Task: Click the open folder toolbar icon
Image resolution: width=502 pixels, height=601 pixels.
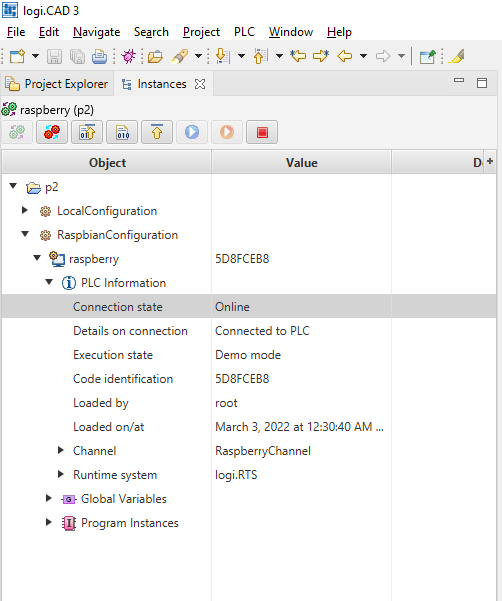Action: [155, 56]
